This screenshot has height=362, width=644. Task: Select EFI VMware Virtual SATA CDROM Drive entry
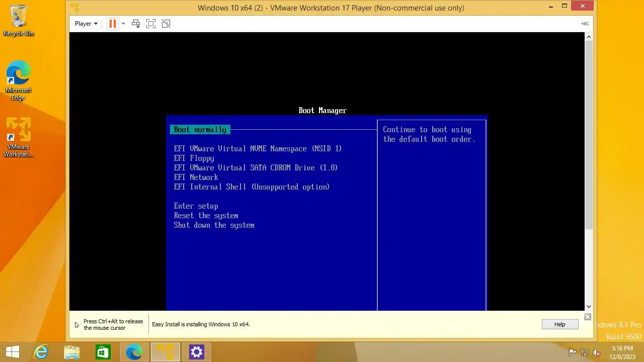256,168
